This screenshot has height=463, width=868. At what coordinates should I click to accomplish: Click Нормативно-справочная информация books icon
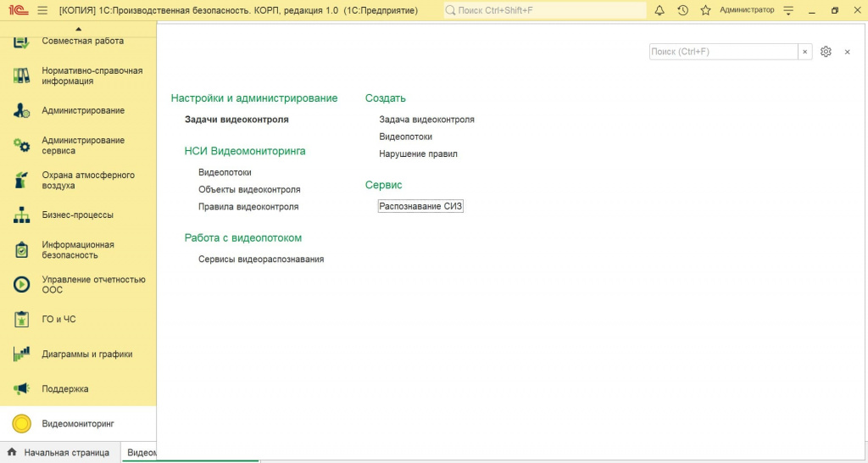pos(21,75)
